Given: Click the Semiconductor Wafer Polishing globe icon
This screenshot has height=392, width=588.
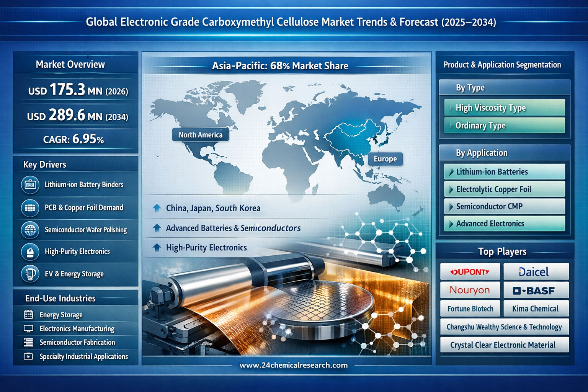Looking at the screenshot, I should pyautogui.click(x=30, y=230).
